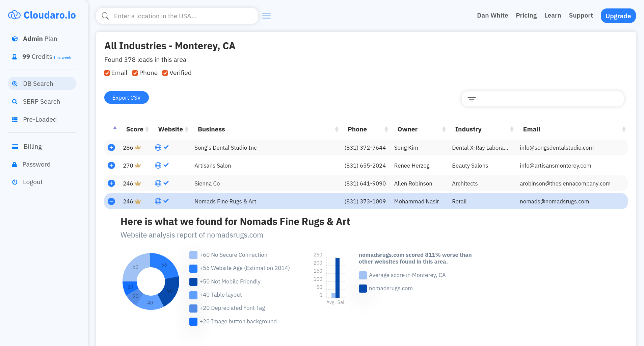Click the Upgrade button
This screenshot has width=644, height=346.
click(618, 16)
